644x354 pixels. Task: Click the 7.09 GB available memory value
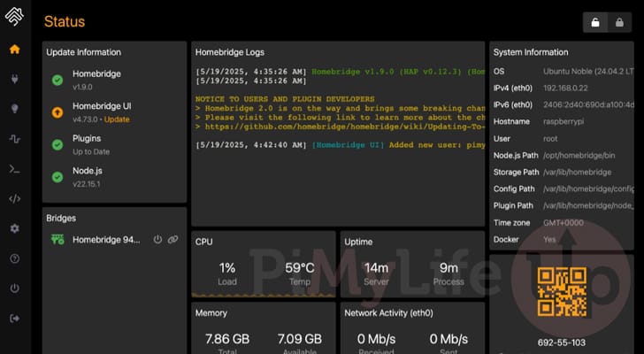click(299, 339)
